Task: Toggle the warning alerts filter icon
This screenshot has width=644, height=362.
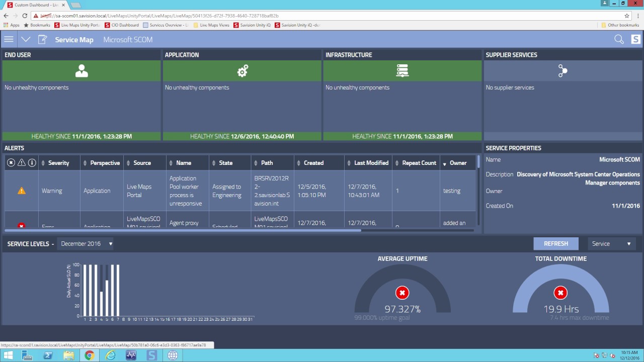Action: click(x=22, y=163)
